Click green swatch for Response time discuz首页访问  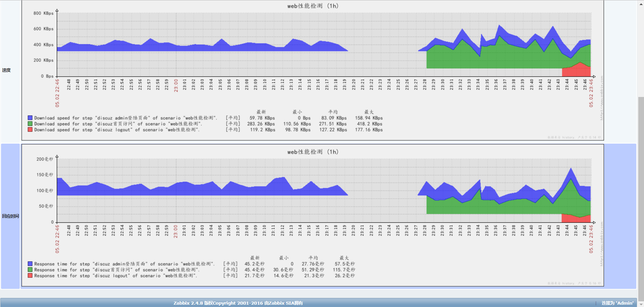coord(30,270)
